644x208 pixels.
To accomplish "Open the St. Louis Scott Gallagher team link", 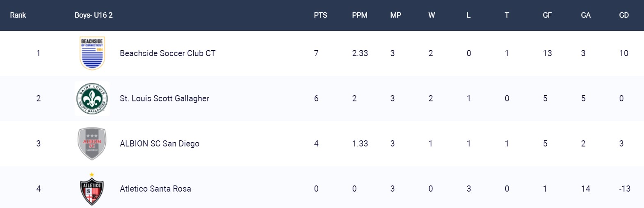I will click(164, 98).
